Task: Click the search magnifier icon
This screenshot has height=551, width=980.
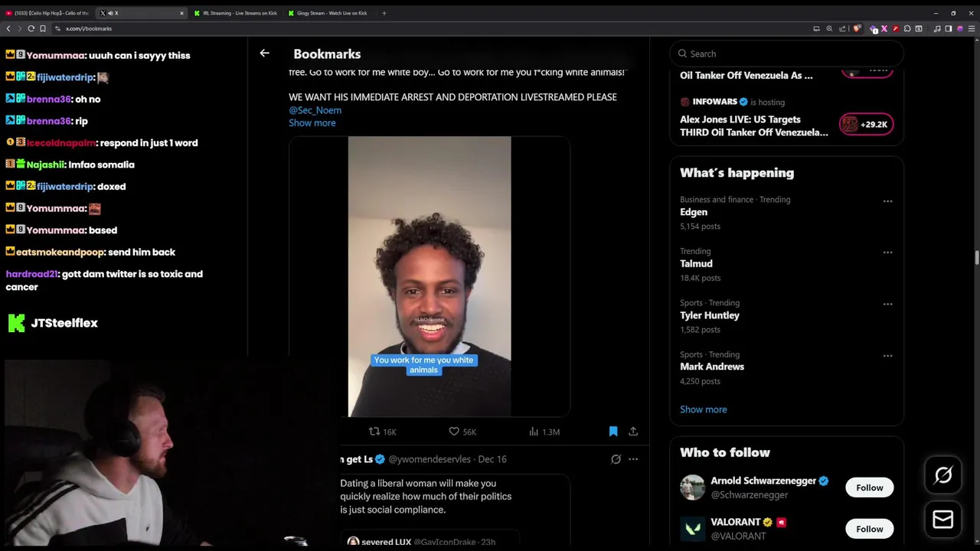Action: (x=682, y=54)
